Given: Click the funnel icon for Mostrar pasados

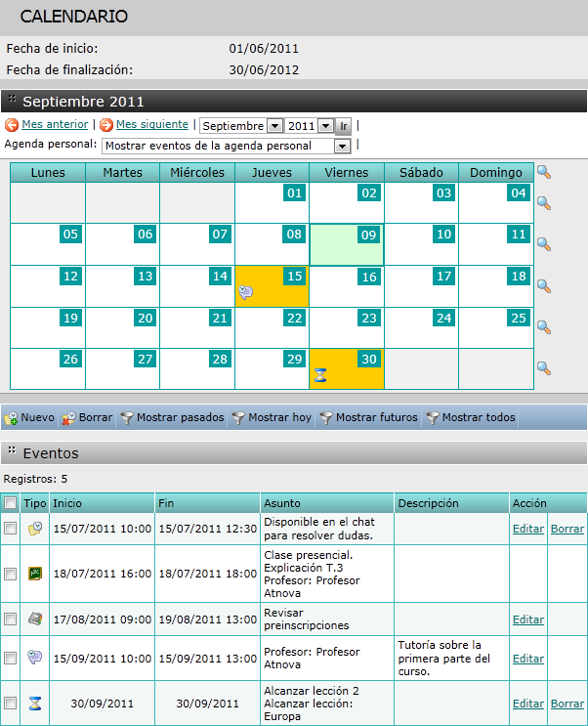Looking at the screenshot, I should pyautogui.click(x=127, y=418).
